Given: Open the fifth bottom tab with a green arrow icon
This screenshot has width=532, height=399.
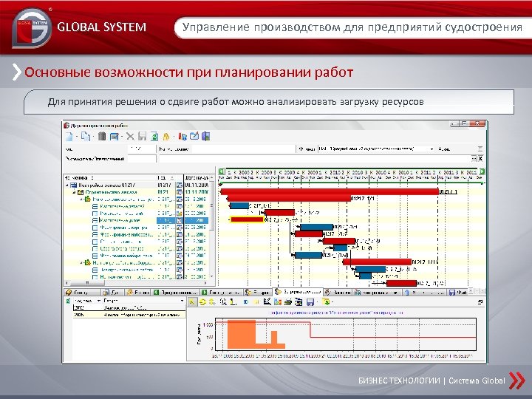Looking at the screenshot, I should point(221,292).
